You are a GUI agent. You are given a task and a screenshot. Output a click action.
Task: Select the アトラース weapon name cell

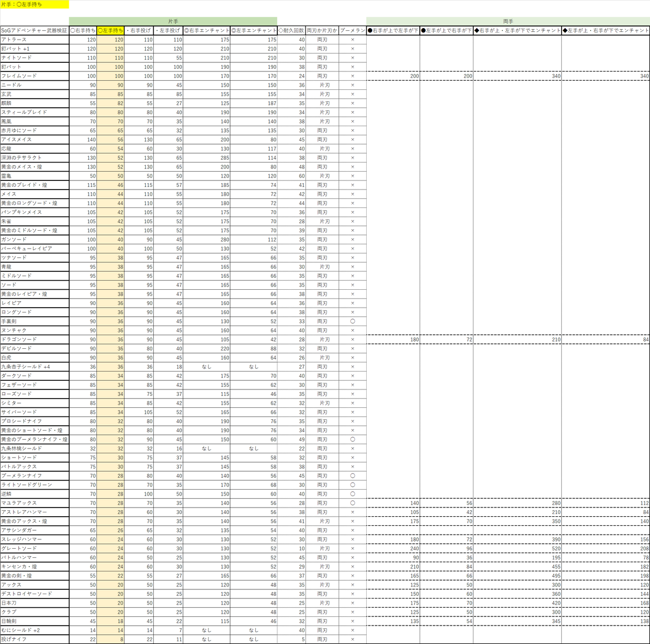click(35, 40)
